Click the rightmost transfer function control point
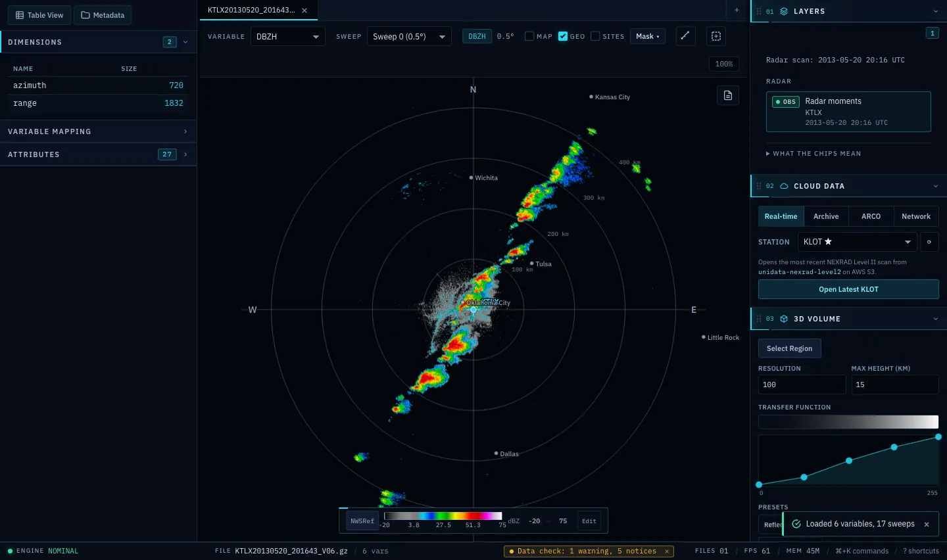This screenshot has width=947, height=560. (x=938, y=437)
